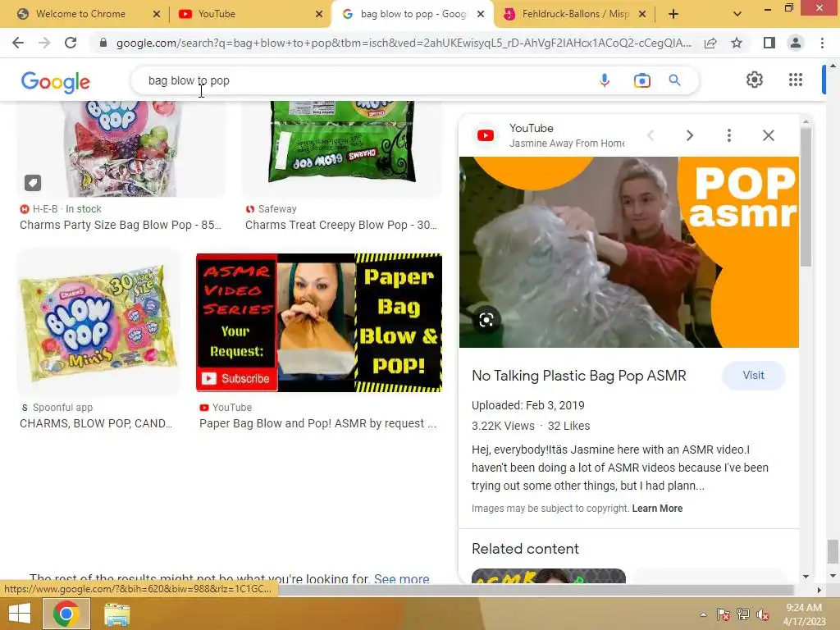Close the Fehldruck-Ballons tab
The image size is (840, 630).
pos(642,14)
